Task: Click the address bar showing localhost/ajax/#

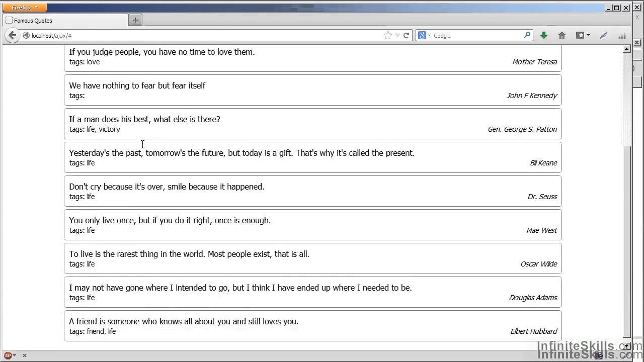Action: click(201, 36)
